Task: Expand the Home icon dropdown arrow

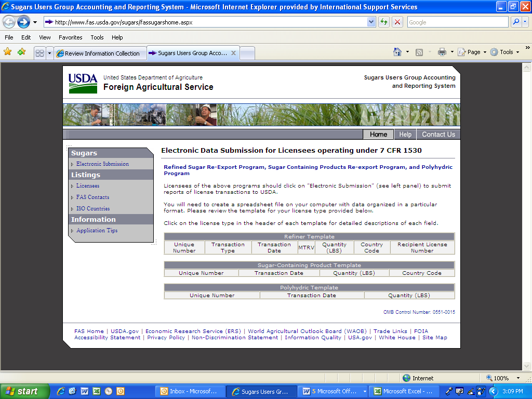Action: [407, 52]
